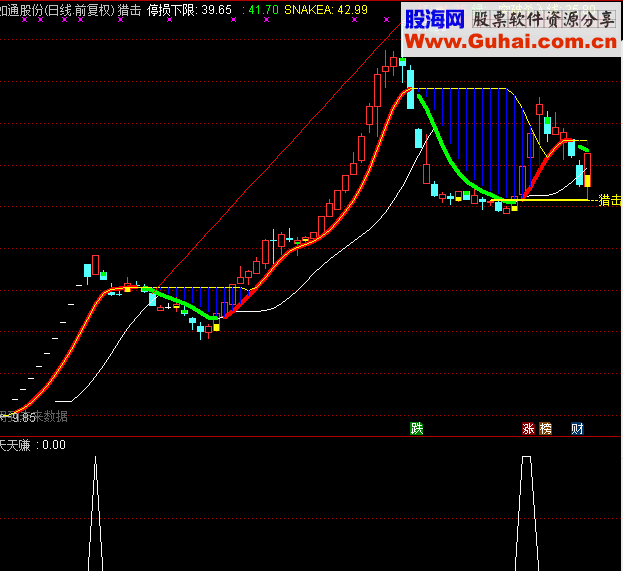Select the SNAKEA: 42.99 indicator value
Screen dimensions: 623x571
tap(326, 10)
